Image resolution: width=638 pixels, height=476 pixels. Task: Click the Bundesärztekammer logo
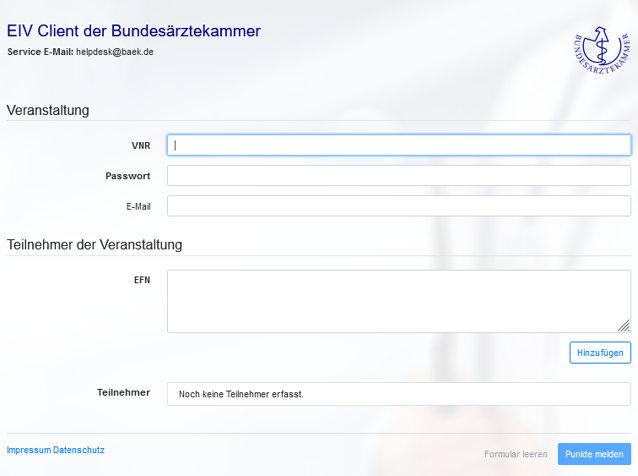pyautogui.click(x=602, y=50)
